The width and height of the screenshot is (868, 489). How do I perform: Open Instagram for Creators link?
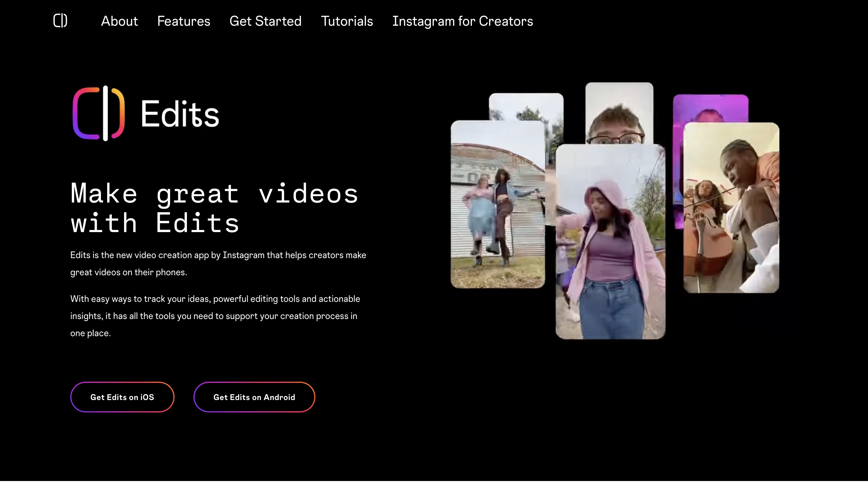tap(462, 21)
